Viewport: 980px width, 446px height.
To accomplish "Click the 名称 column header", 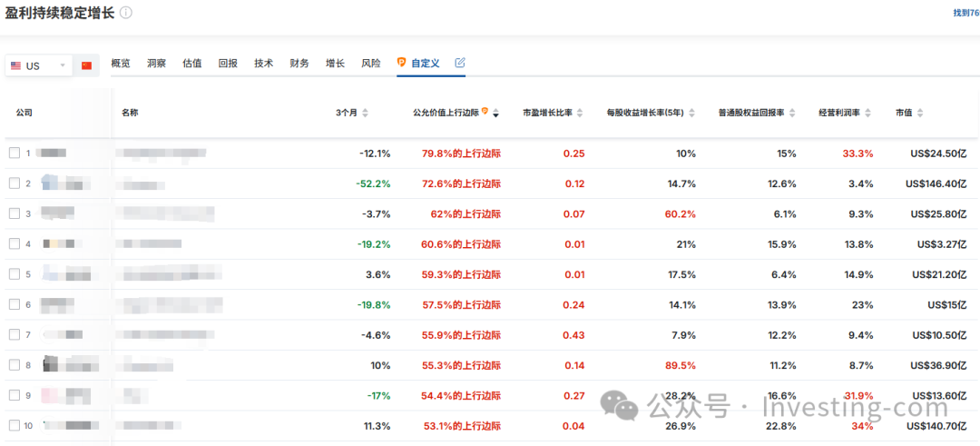I will (130, 114).
